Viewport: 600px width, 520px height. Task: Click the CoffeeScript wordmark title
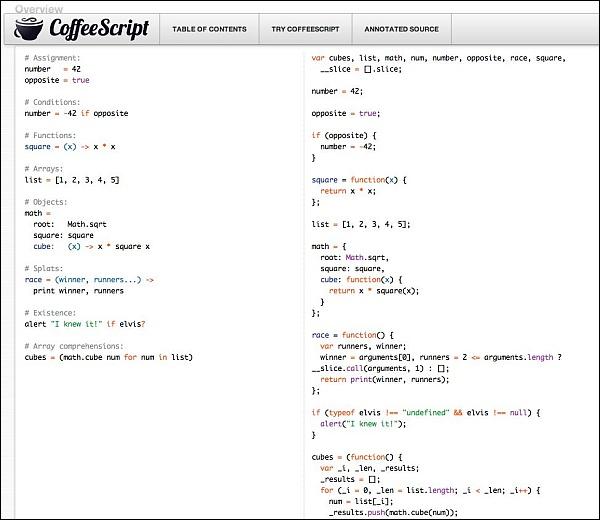(99, 29)
